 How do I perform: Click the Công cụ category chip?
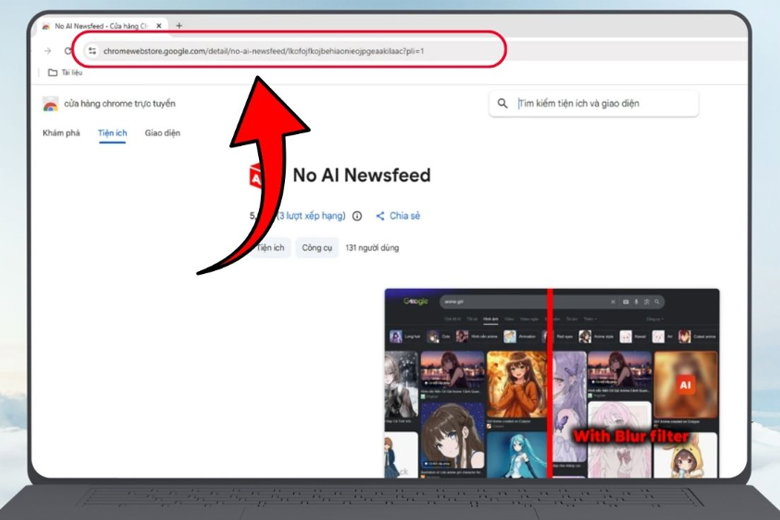(317, 247)
